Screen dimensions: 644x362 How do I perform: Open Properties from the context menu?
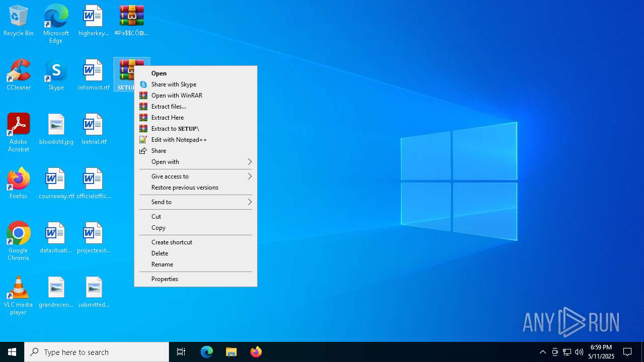tap(196, 279)
